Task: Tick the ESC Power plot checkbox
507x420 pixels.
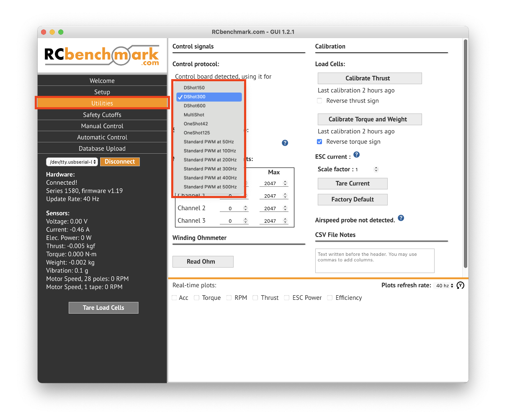Action: [x=287, y=298]
